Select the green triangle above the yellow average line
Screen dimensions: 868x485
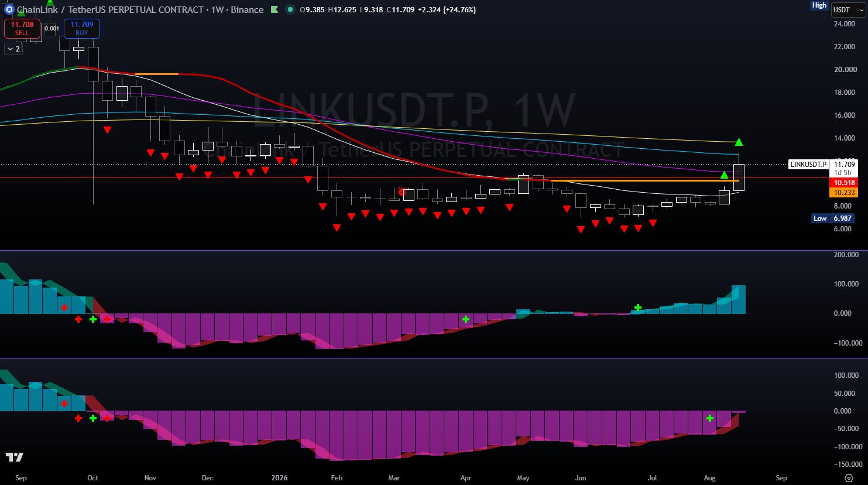coord(739,142)
